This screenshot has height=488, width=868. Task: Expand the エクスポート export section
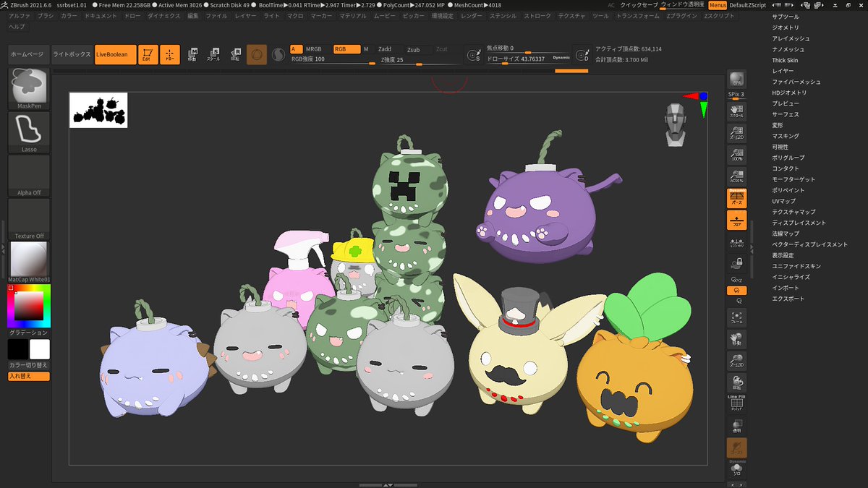tap(788, 299)
